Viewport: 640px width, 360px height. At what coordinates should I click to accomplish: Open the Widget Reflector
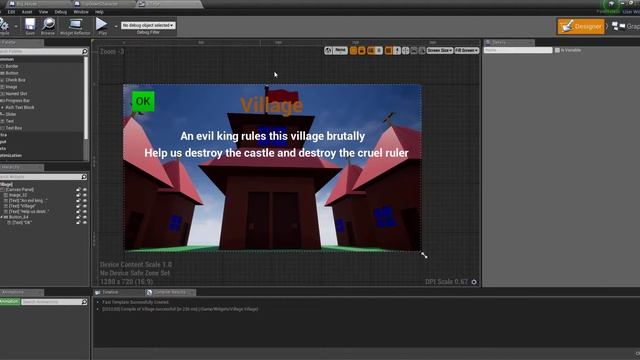pos(75,25)
